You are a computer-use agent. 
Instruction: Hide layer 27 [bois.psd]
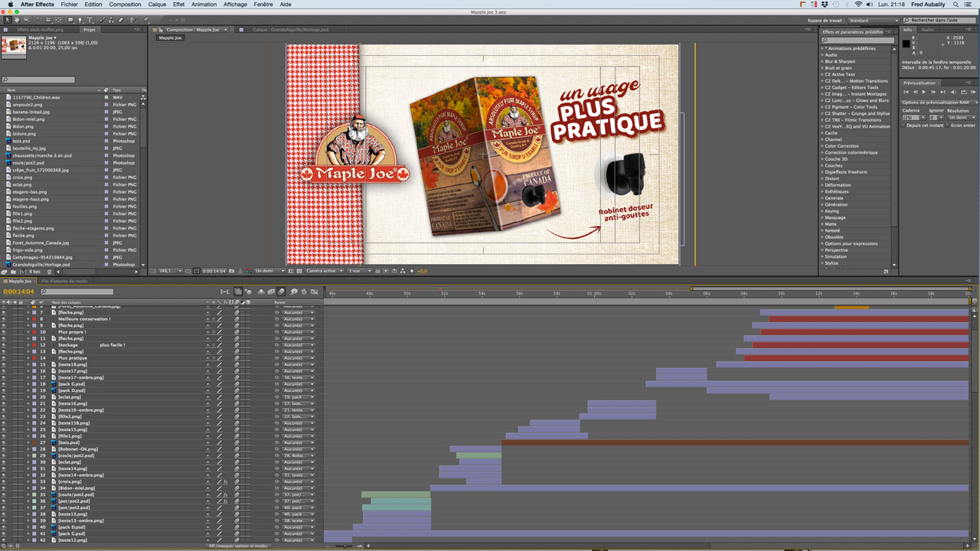(x=4, y=442)
